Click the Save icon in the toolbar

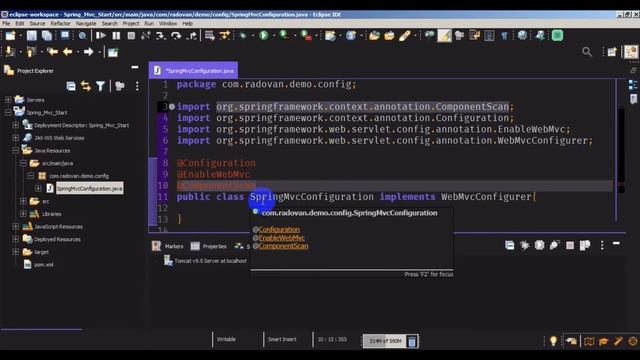click(x=32, y=36)
